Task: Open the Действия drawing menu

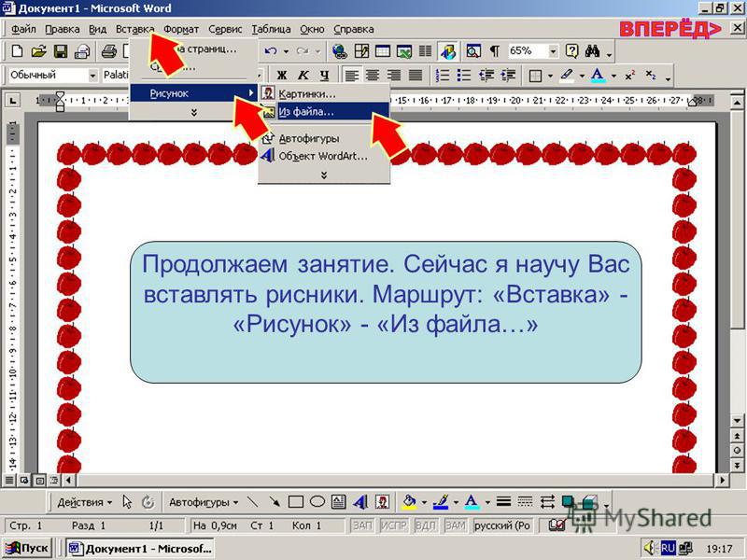Action: coord(84,502)
